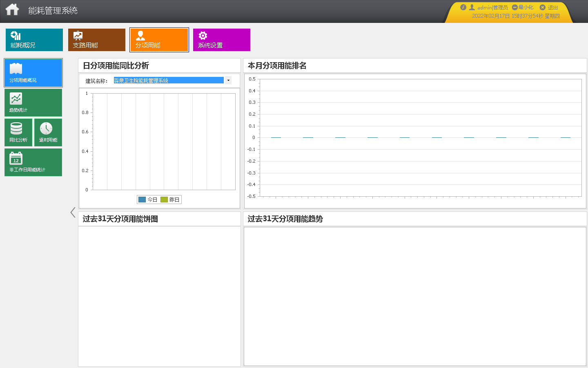Click the 最小化 button
This screenshot has width=588, height=368.
(x=523, y=7)
